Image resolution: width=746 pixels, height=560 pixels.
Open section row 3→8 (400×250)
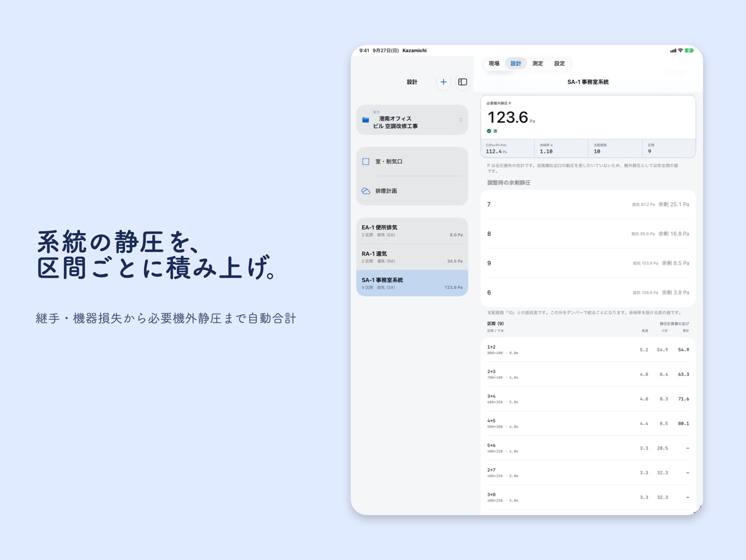click(x=588, y=498)
